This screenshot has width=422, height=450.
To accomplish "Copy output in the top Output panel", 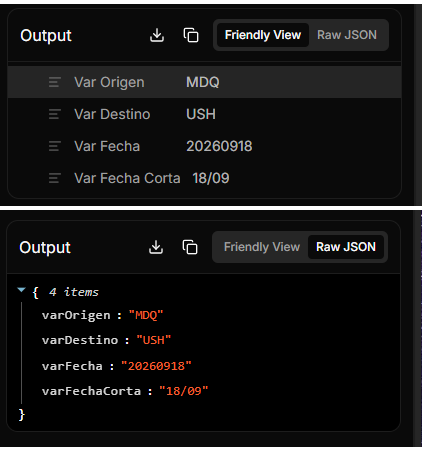I will 191,35.
